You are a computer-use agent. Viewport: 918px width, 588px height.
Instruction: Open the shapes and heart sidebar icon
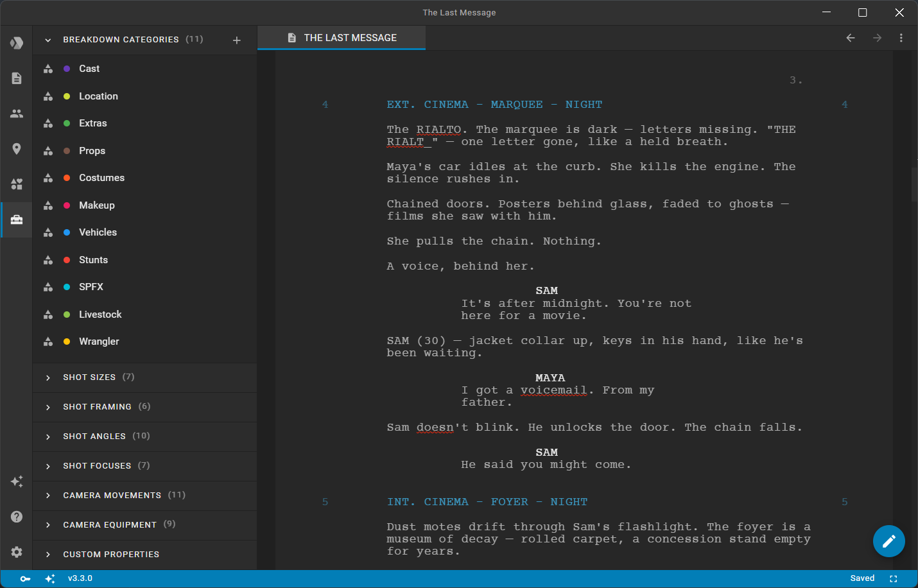[17, 184]
